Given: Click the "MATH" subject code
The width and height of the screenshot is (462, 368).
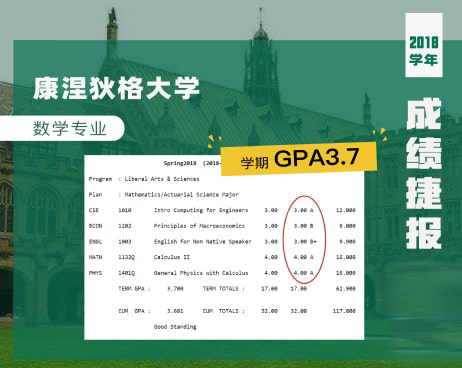Looking at the screenshot, I should click(95, 257).
